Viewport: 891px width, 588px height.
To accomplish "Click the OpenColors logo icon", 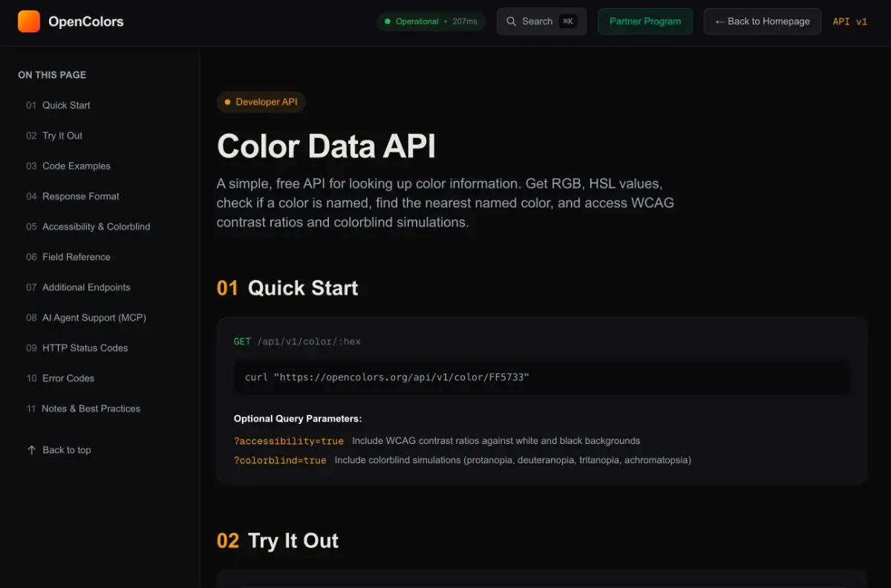I will (x=29, y=22).
